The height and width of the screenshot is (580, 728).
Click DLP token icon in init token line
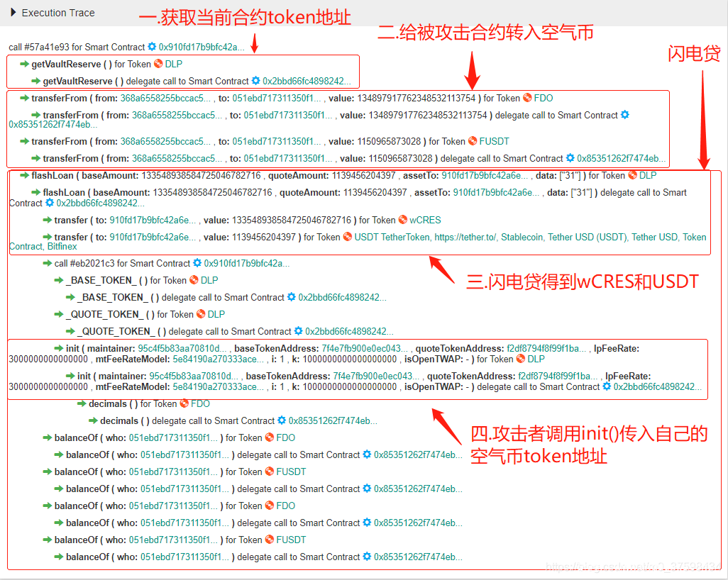click(521, 359)
